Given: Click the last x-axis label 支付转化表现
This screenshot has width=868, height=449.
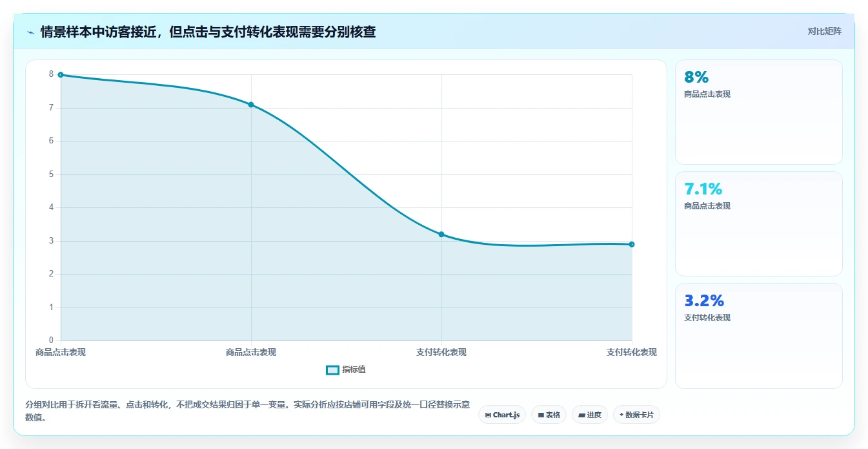Looking at the screenshot, I should 632,352.
